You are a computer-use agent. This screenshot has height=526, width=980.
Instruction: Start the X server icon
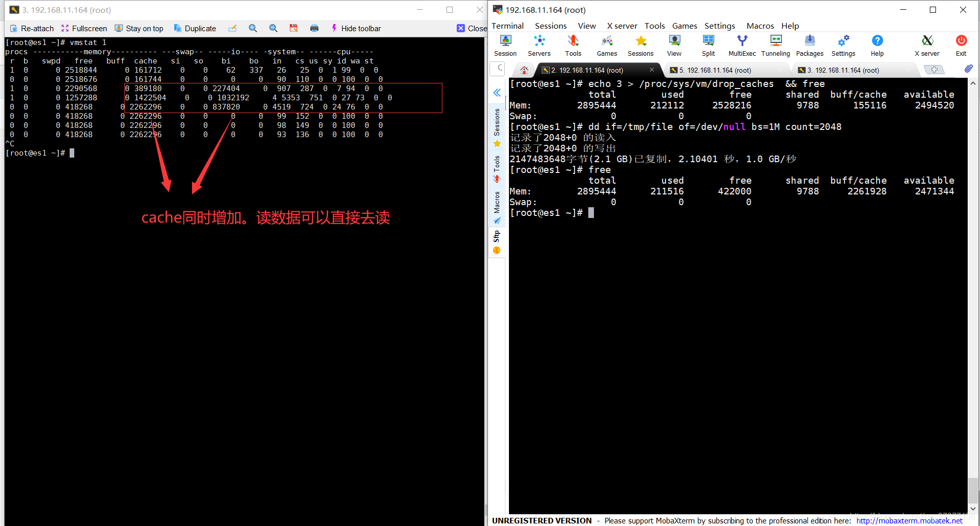927,46
